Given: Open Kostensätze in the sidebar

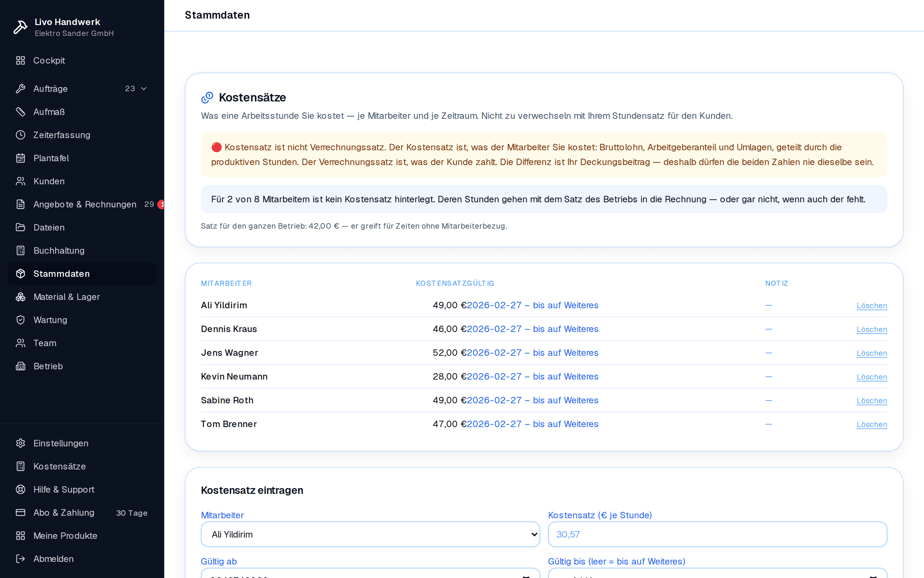Looking at the screenshot, I should click(x=82, y=466).
